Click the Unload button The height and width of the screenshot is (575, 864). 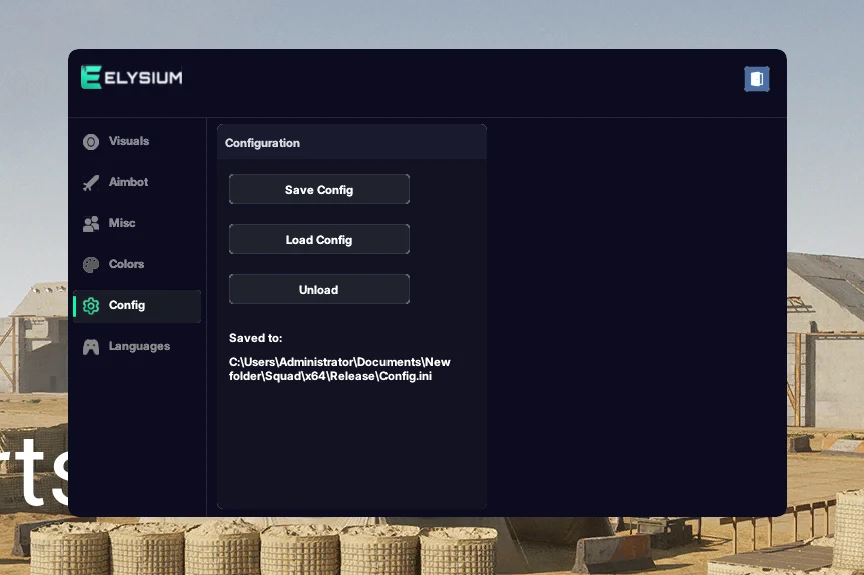[319, 289]
